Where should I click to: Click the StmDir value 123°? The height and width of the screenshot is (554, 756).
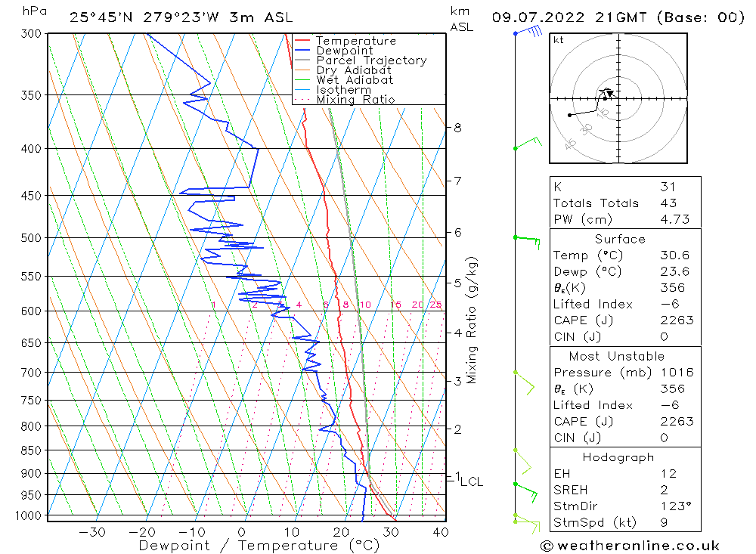676,506
